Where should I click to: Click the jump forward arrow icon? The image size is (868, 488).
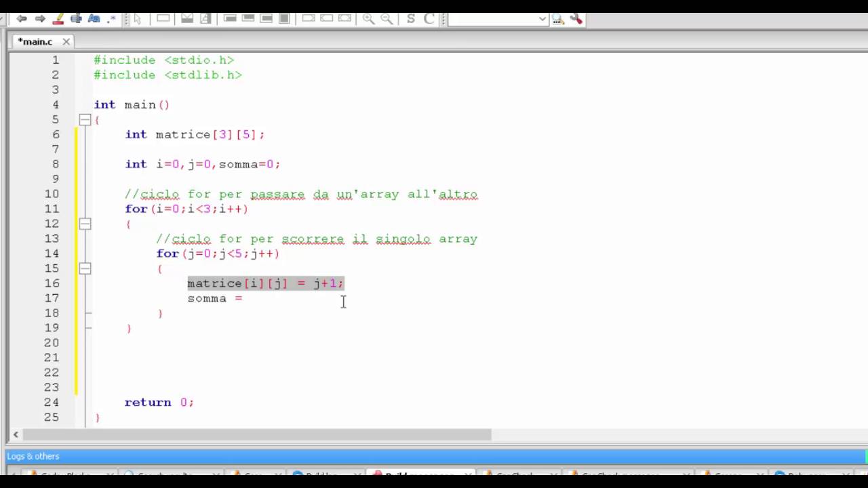click(x=39, y=19)
